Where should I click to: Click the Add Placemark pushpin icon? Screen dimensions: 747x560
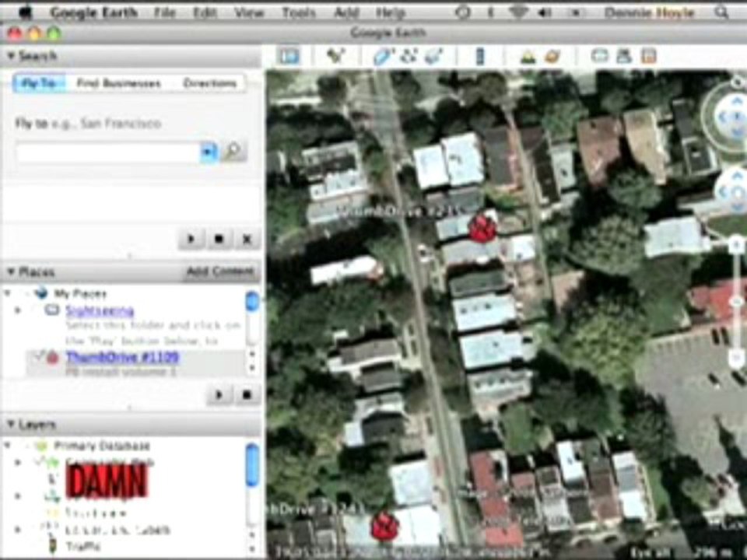point(336,56)
